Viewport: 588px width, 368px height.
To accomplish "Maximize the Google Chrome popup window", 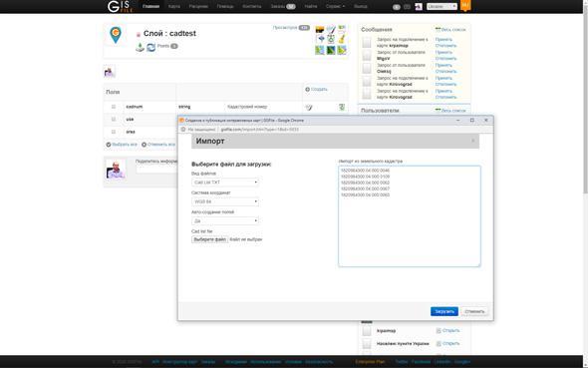I will pos(472,120).
